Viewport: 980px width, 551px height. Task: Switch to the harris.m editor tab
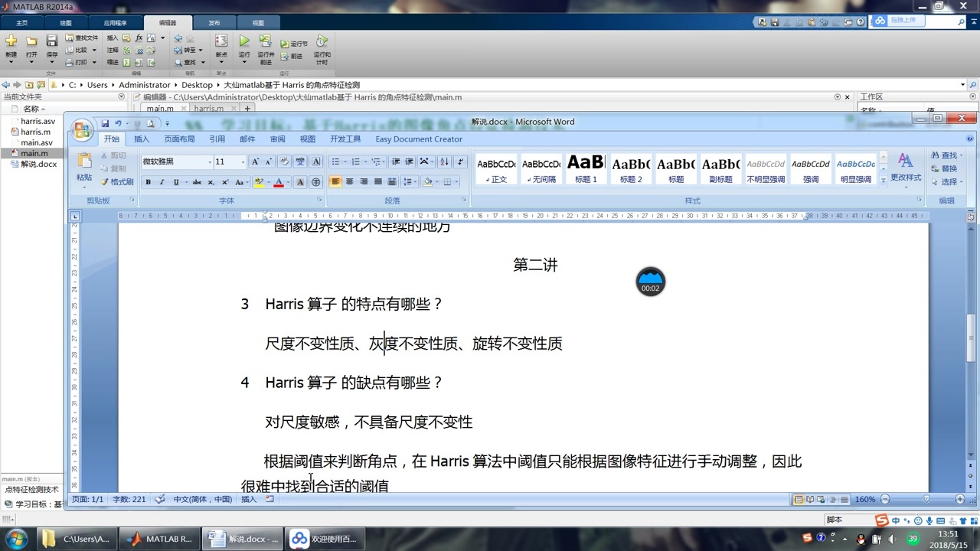tap(208, 109)
